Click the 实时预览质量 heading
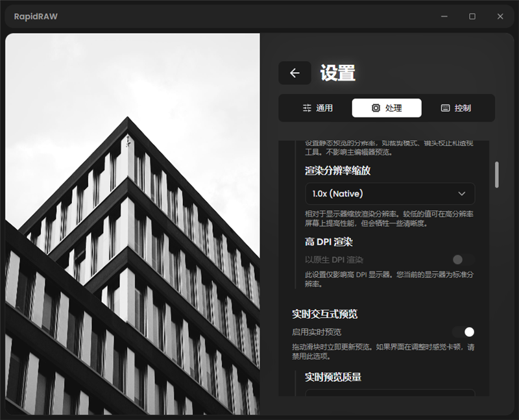The height and width of the screenshot is (420, 519). coord(333,377)
